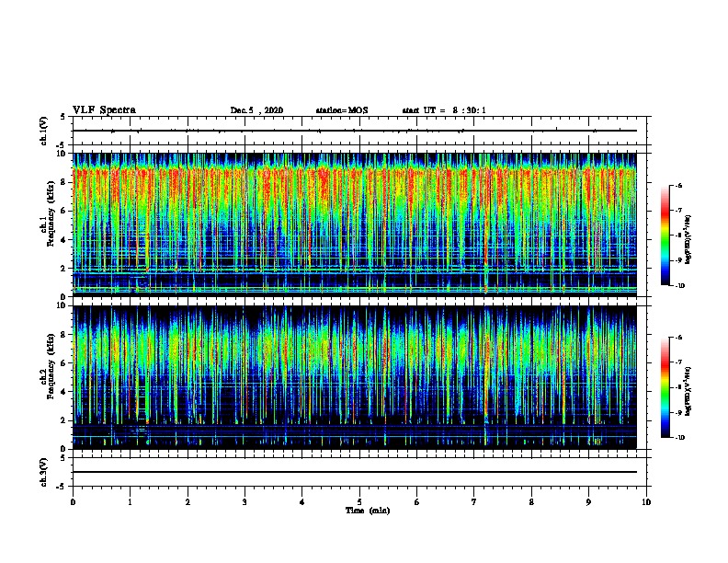
Task: Click tick "10" on the Time axis
Action: pyautogui.click(x=646, y=502)
